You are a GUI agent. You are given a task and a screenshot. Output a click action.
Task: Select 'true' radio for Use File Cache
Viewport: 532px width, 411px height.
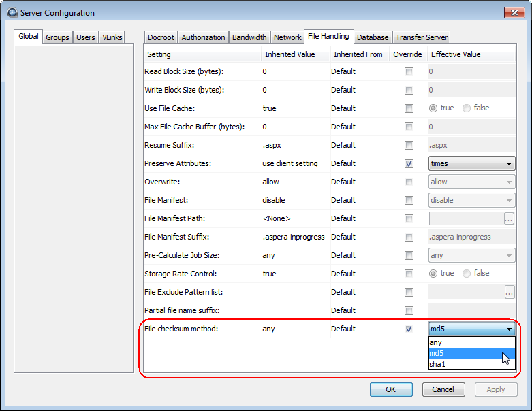(x=433, y=108)
